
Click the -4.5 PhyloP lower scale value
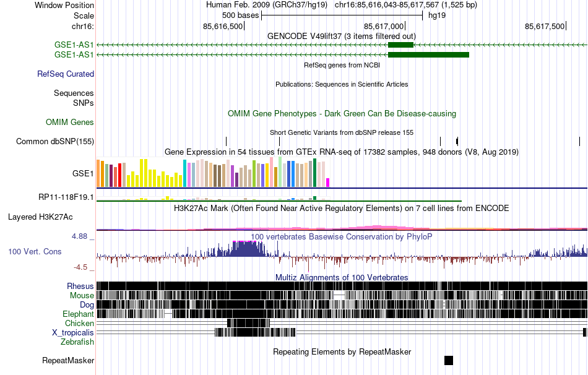(x=80, y=267)
